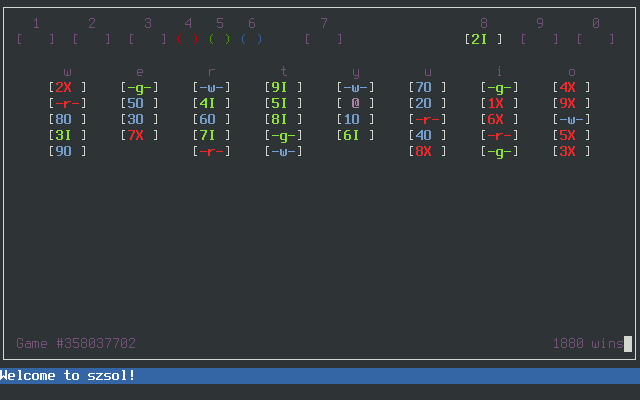Select the -r- card in column r
This screenshot has width=640, height=400.
pos(211,151)
